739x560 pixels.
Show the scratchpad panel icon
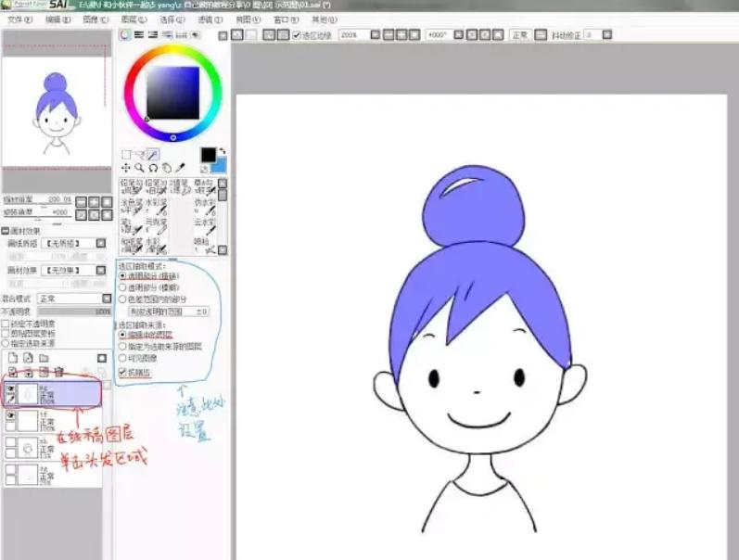195,35
